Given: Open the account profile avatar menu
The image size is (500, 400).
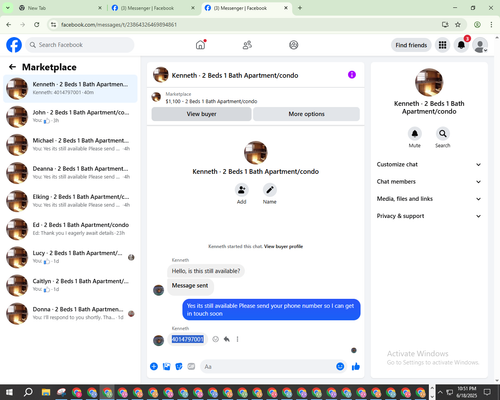Looking at the screenshot, I should click(480, 45).
